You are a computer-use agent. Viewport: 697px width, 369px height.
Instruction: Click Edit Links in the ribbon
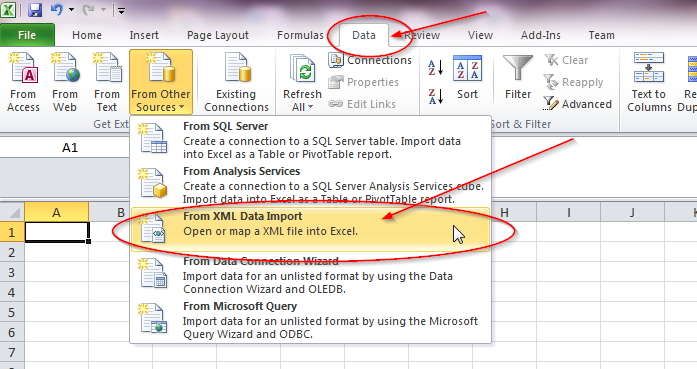tap(362, 104)
